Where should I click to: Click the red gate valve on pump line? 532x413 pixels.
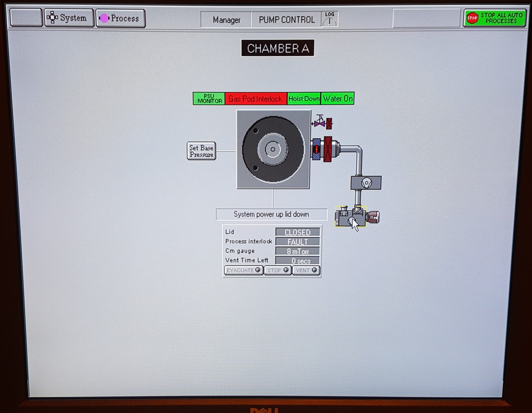pos(328,149)
